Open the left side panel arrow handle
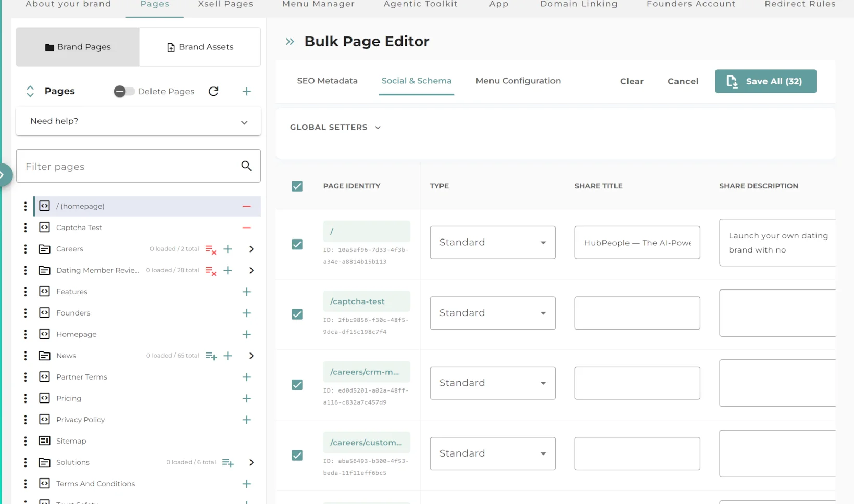The width and height of the screenshot is (854, 504). click(4, 175)
